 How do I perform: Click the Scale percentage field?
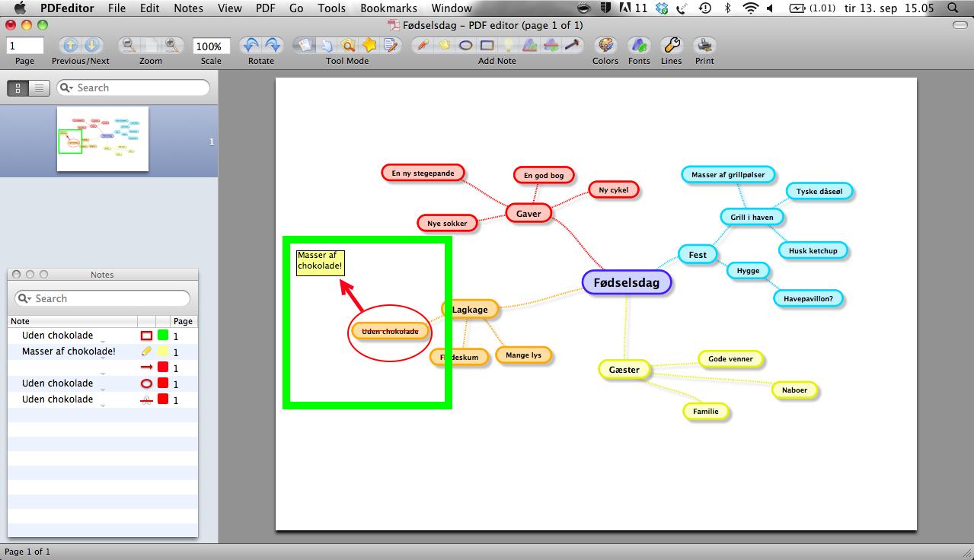click(x=211, y=46)
